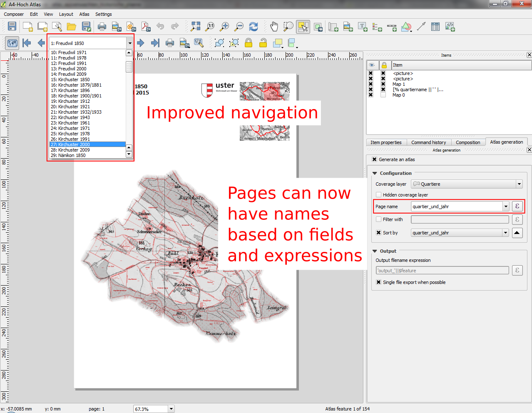Uncheck Generate an atlas checkbox
Viewport: 532px width, 413px height.
[374, 159]
